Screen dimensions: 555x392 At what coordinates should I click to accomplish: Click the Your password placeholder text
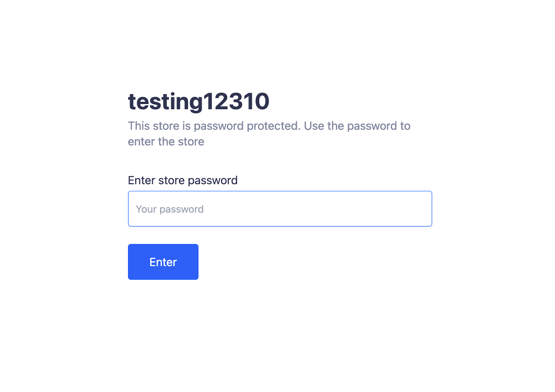click(x=170, y=209)
